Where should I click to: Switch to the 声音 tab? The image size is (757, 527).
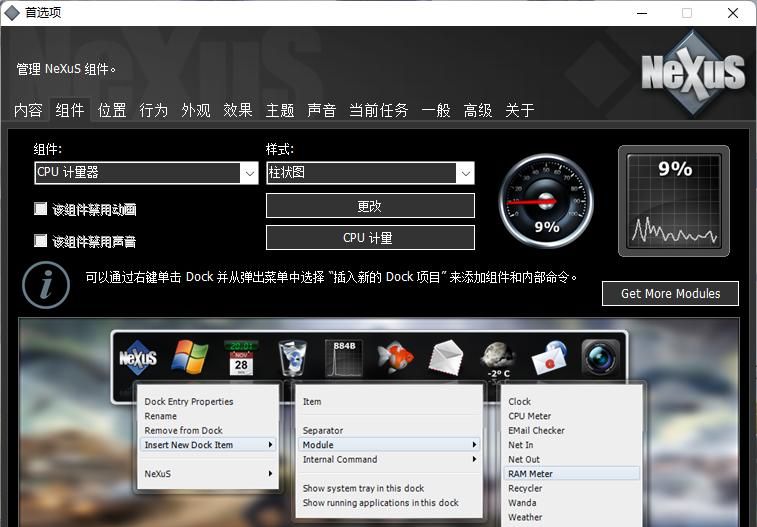[322, 110]
